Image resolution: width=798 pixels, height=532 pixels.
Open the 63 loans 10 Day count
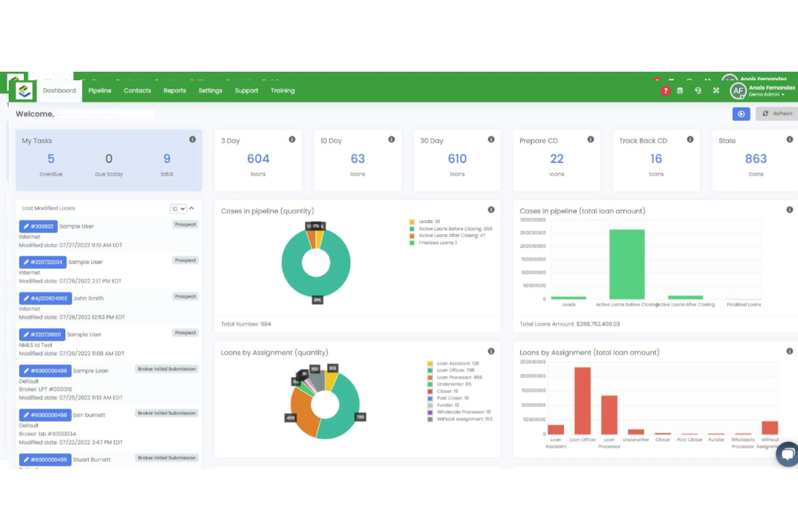pyautogui.click(x=358, y=159)
